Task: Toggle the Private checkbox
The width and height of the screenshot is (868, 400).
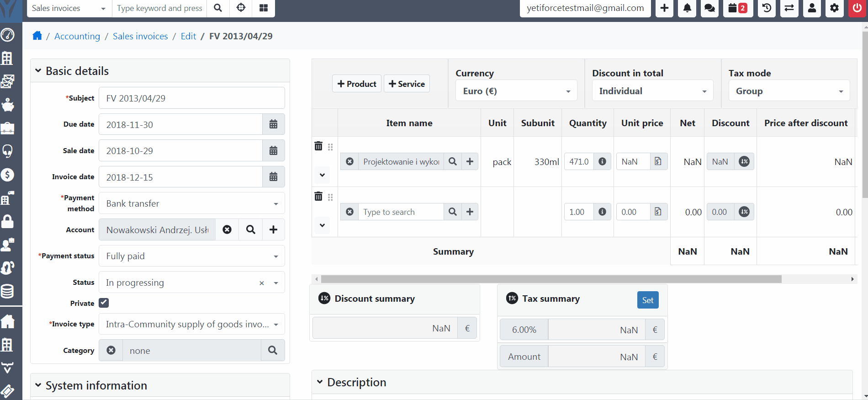Action: click(104, 303)
